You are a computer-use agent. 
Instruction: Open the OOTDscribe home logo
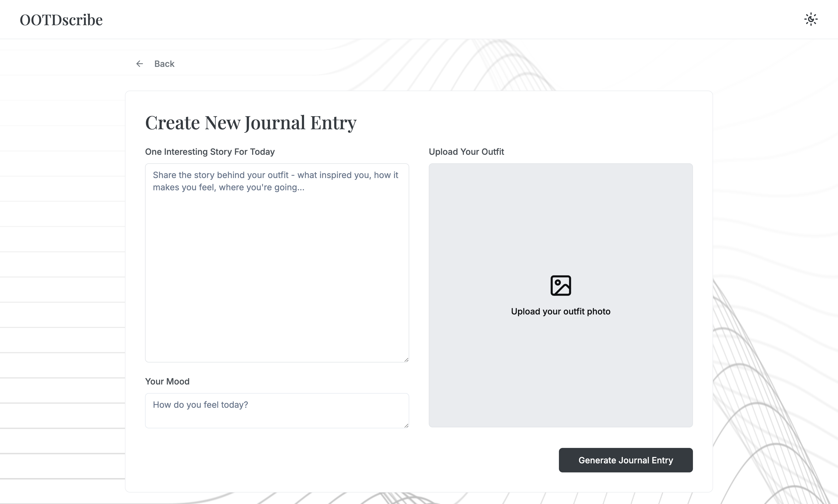click(61, 20)
